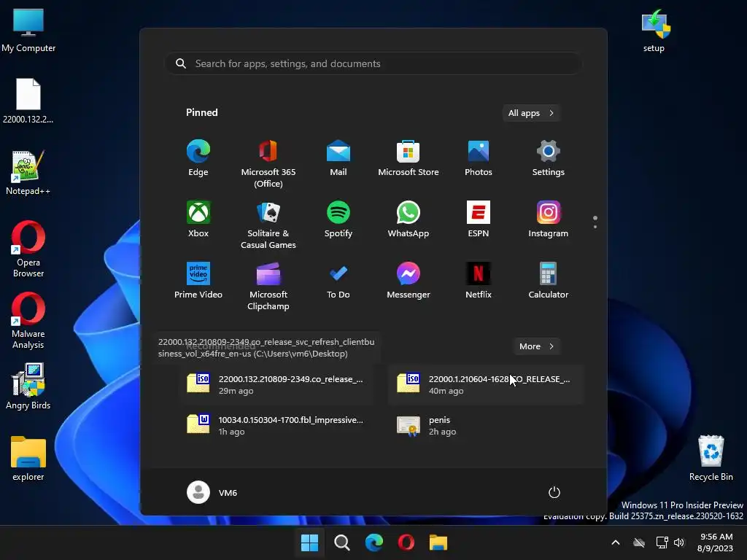Select the explorer desktop icon
Image resolution: width=747 pixels, height=560 pixels.
click(28, 459)
